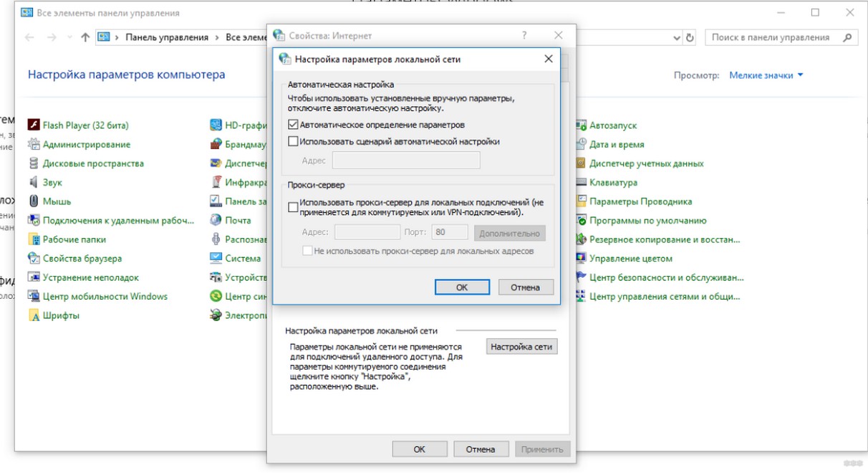Click the Панель управления breadcrumb item
The image size is (868, 473).
click(x=167, y=37)
